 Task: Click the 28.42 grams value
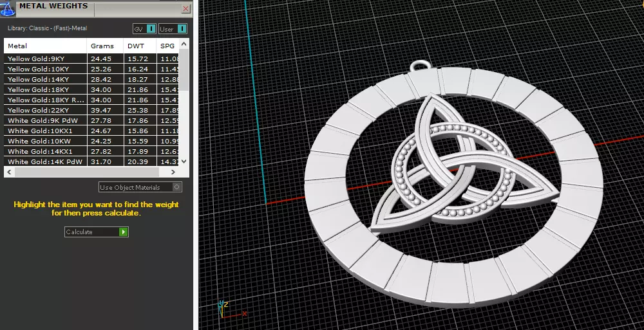(101, 79)
